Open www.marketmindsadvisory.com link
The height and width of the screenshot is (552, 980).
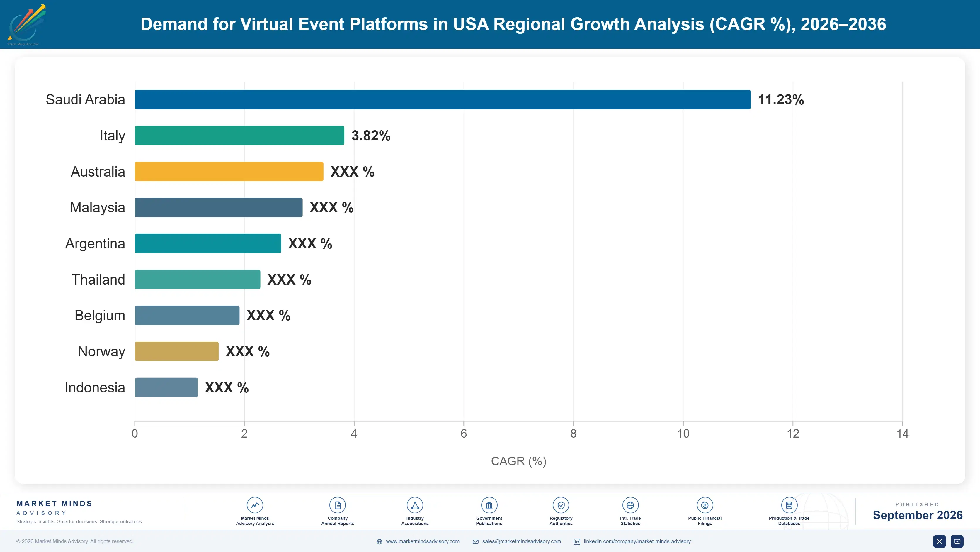pyautogui.click(x=423, y=541)
